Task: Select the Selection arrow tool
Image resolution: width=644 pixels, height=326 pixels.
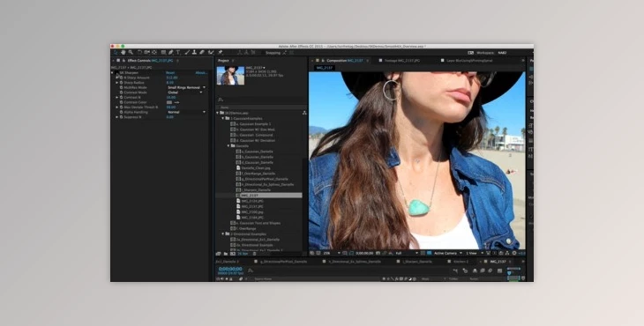Action: 115,53
